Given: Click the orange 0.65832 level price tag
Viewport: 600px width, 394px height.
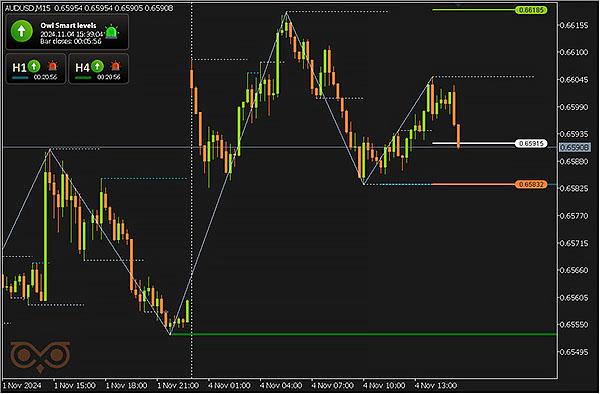Looking at the screenshot, I should tap(531, 184).
